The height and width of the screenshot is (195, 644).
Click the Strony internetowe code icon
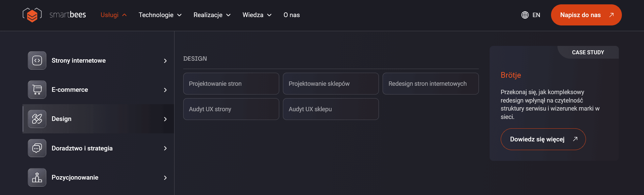point(37,61)
